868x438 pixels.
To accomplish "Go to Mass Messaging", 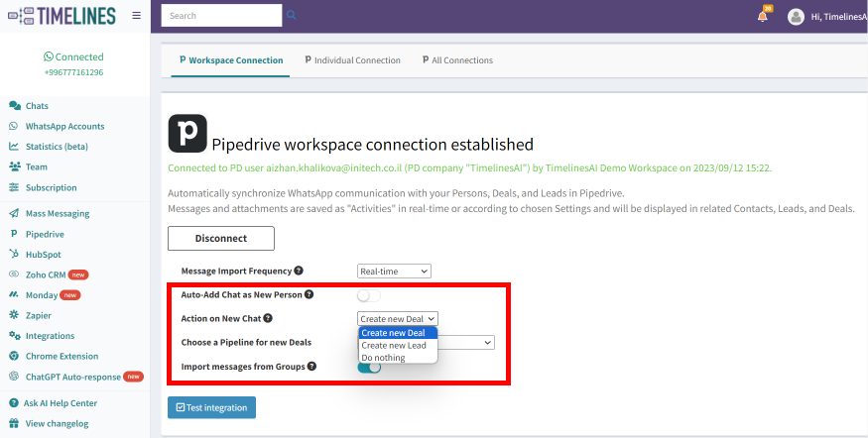I will tap(58, 213).
